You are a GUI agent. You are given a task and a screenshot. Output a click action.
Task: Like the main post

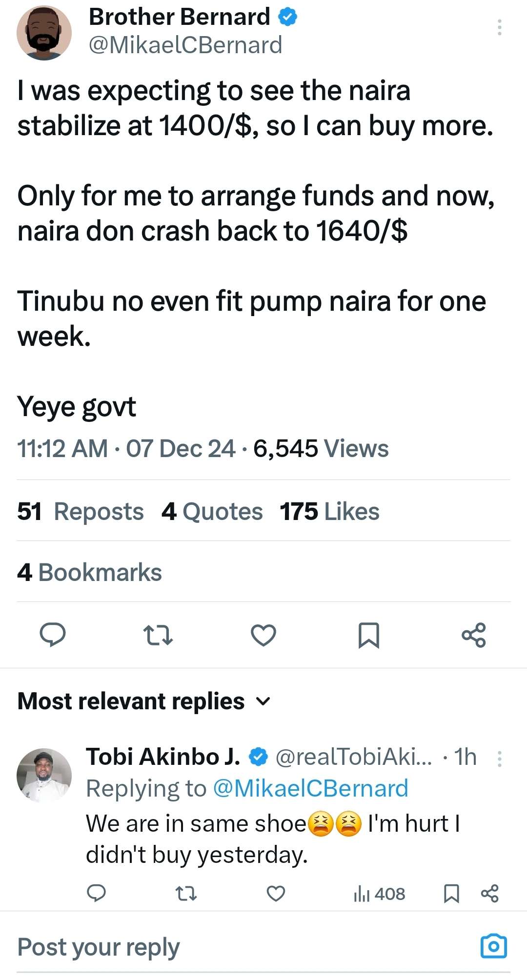click(x=263, y=635)
